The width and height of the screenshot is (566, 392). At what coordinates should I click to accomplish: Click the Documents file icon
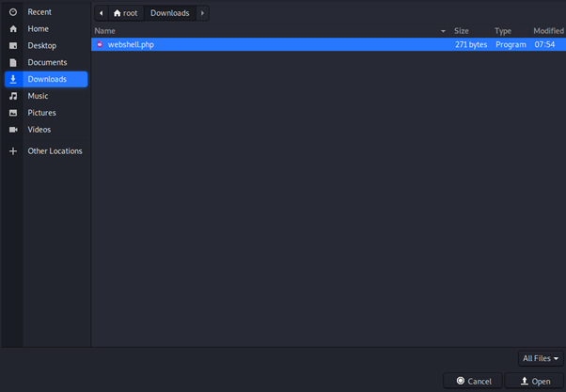tap(13, 62)
